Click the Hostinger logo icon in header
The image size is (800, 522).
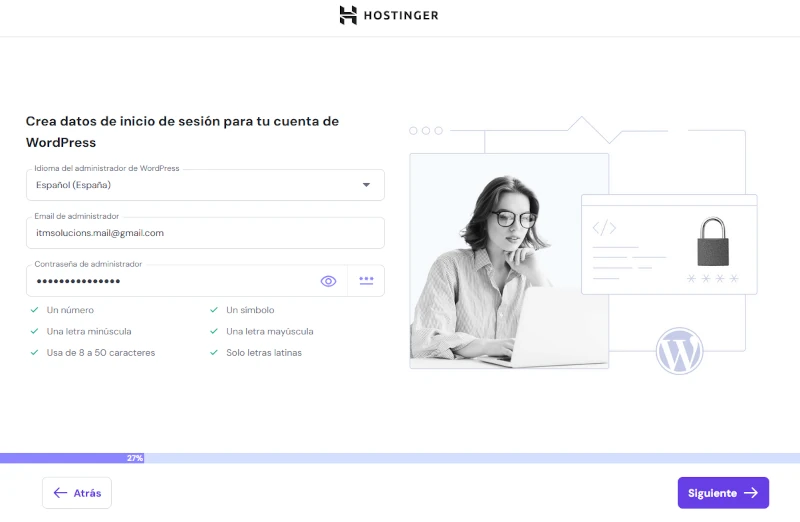pos(348,15)
